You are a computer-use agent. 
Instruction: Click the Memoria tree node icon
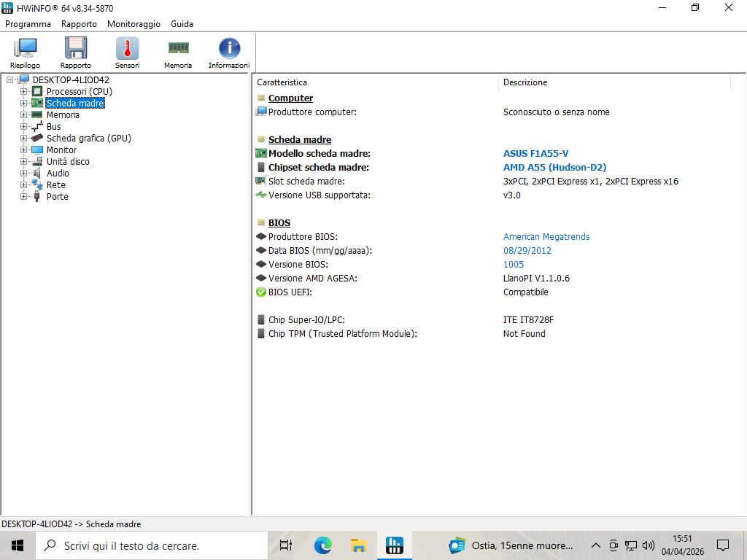[x=37, y=114]
